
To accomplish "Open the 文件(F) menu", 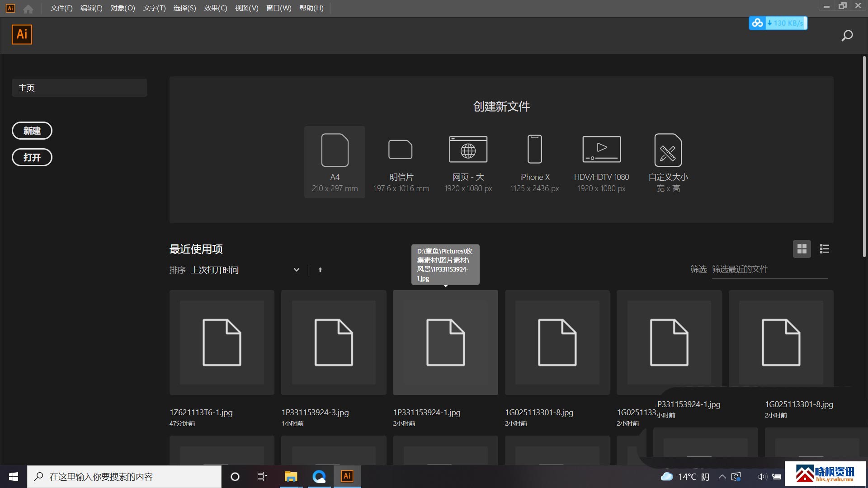I will point(61,8).
